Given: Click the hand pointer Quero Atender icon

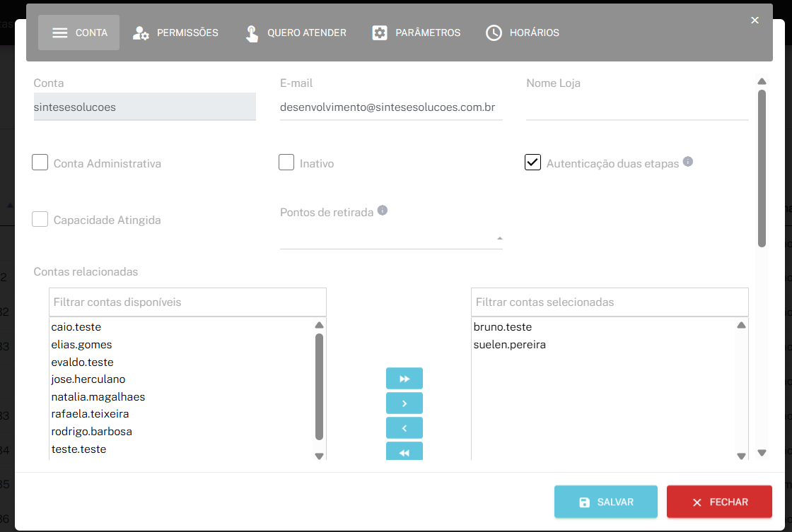Looking at the screenshot, I should point(252,33).
